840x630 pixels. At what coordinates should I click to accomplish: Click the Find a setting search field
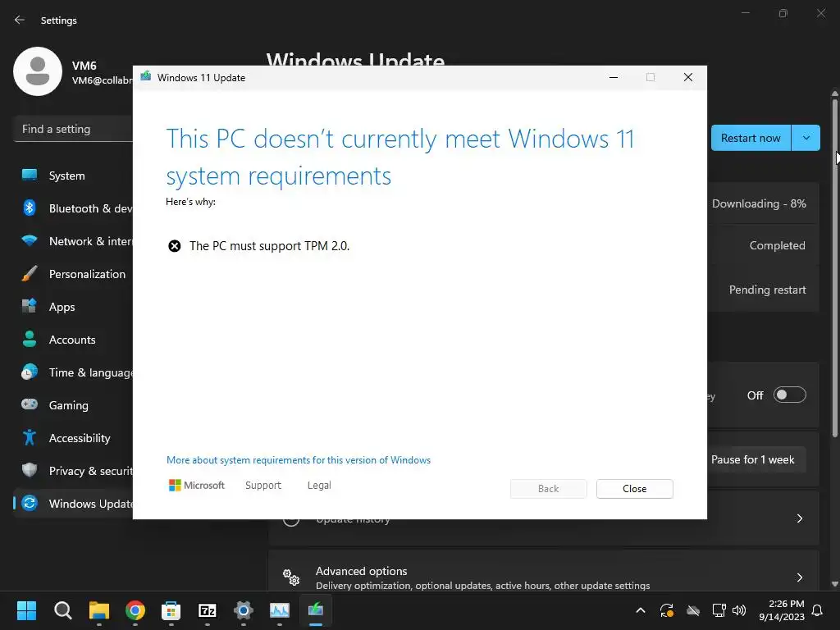pyautogui.click(x=73, y=129)
